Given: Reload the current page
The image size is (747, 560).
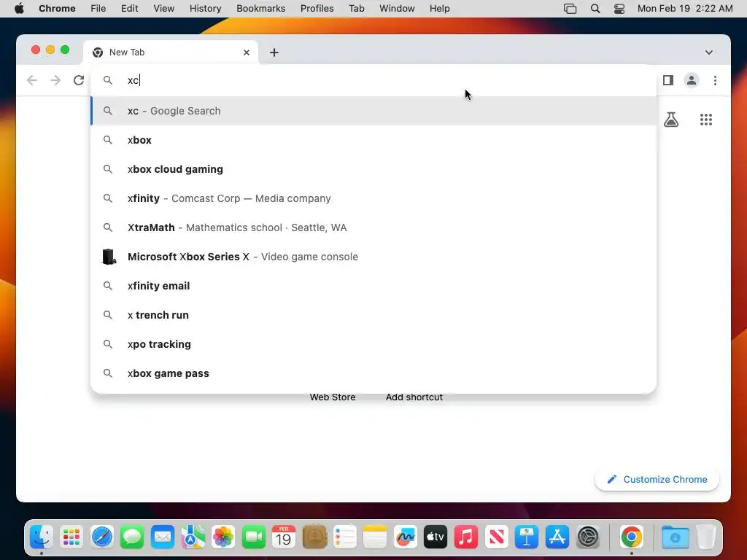Looking at the screenshot, I should (79, 80).
